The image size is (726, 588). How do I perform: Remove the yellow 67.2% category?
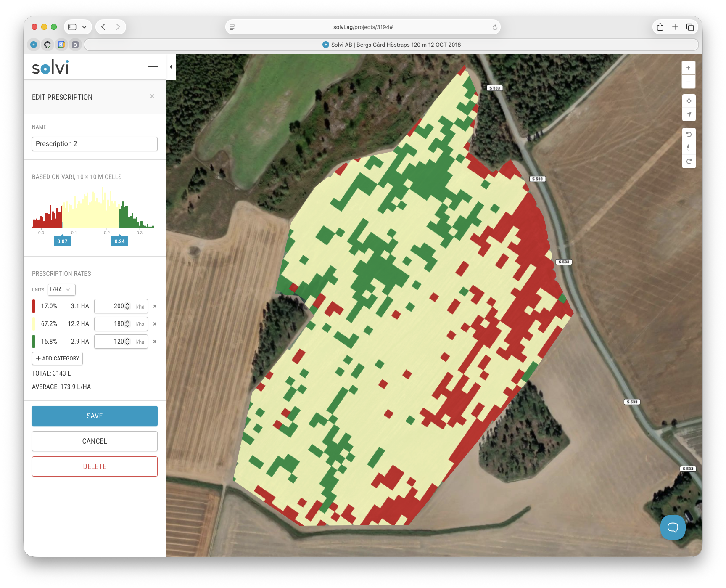[x=155, y=324]
